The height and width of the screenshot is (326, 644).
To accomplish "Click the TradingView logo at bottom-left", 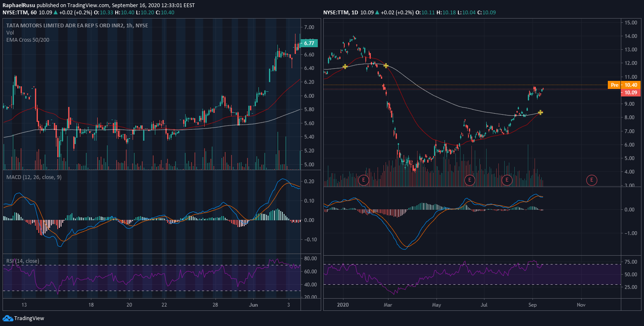I will (24, 318).
